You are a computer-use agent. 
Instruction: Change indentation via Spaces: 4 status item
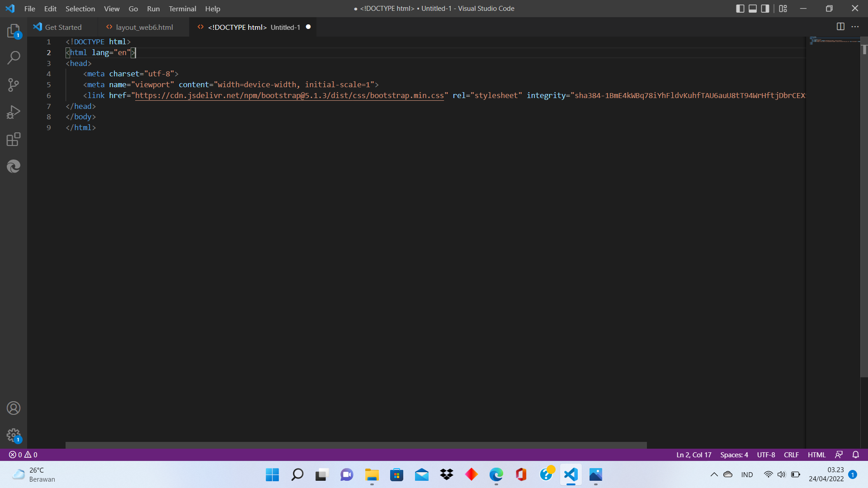734,455
